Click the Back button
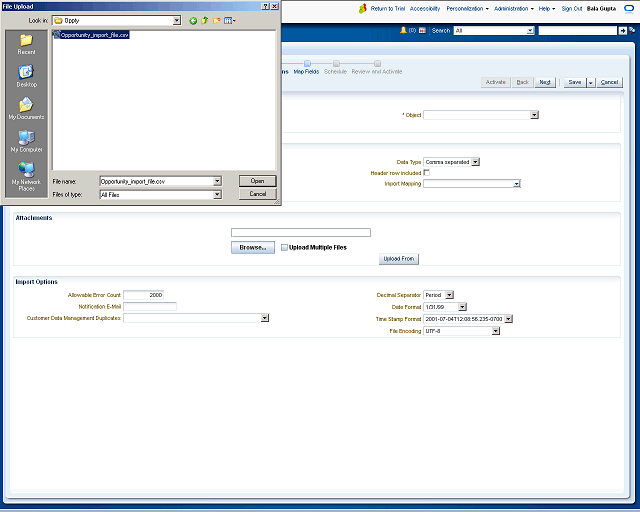This screenshot has width=640, height=512. 522,82
